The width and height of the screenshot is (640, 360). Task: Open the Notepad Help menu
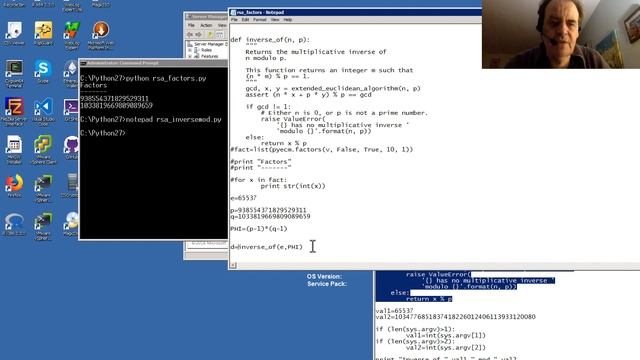coord(288,20)
